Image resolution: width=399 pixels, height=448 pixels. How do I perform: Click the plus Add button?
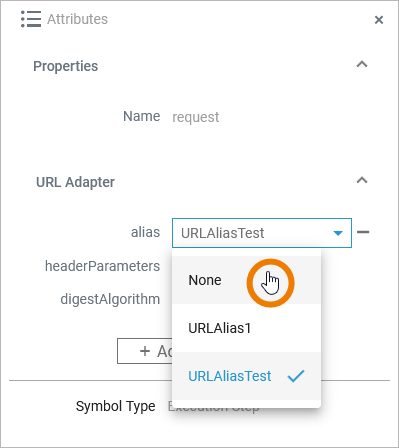pyautogui.click(x=145, y=351)
